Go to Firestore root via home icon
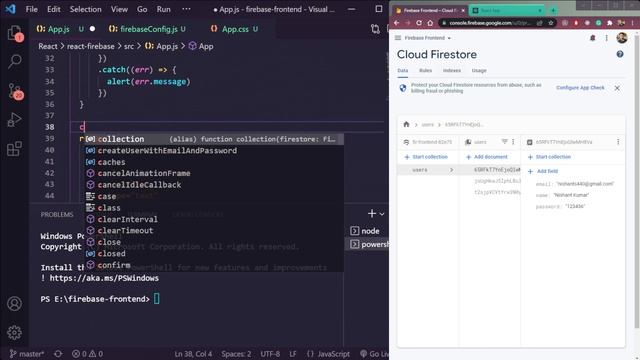Screen dimensions: 640x360 (x=406, y=124)
